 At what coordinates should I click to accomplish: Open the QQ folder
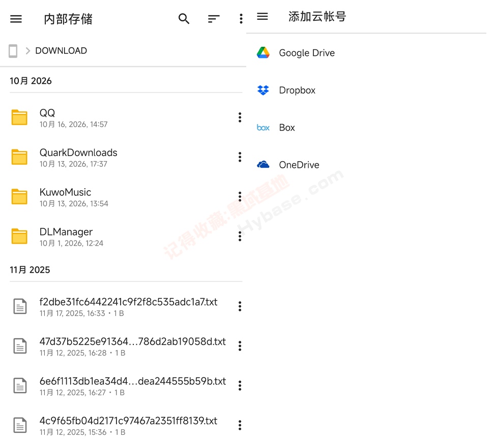pyautogui.click(x=123, y=117)
